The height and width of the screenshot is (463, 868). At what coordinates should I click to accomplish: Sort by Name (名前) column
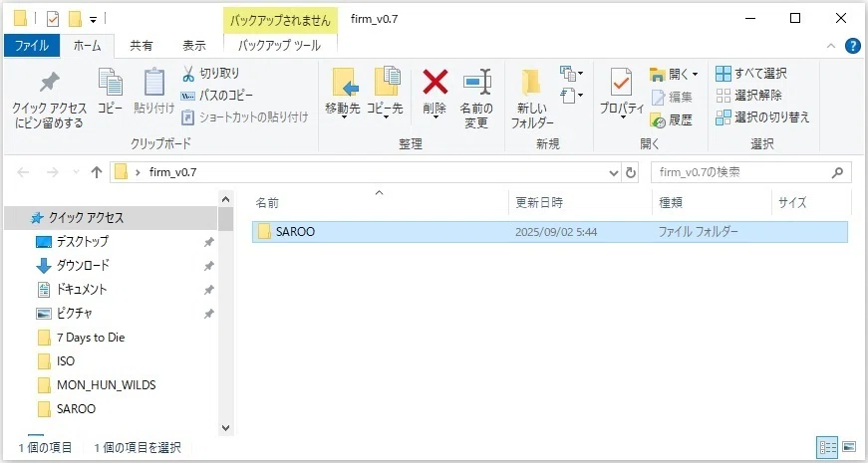[x=380, y=202]
